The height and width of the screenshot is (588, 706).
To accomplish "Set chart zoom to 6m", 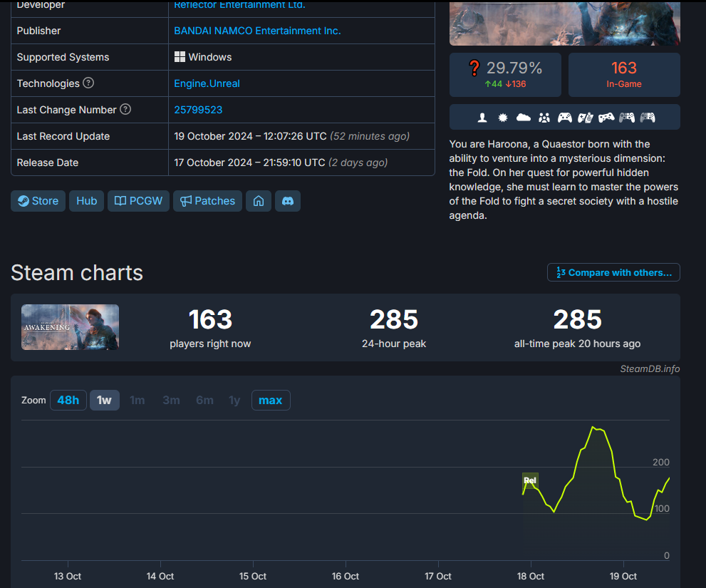I will click(x=204, y=400).
